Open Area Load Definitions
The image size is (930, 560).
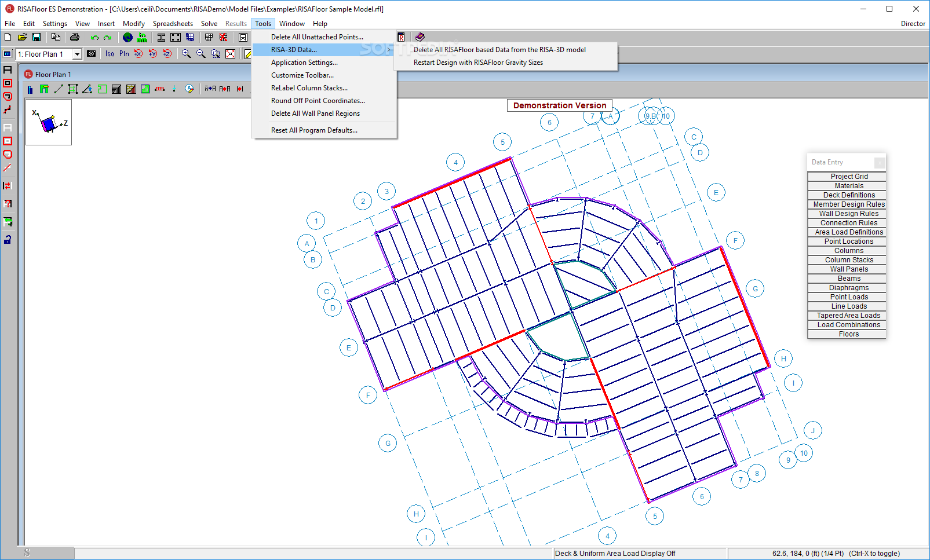(847, 232)
